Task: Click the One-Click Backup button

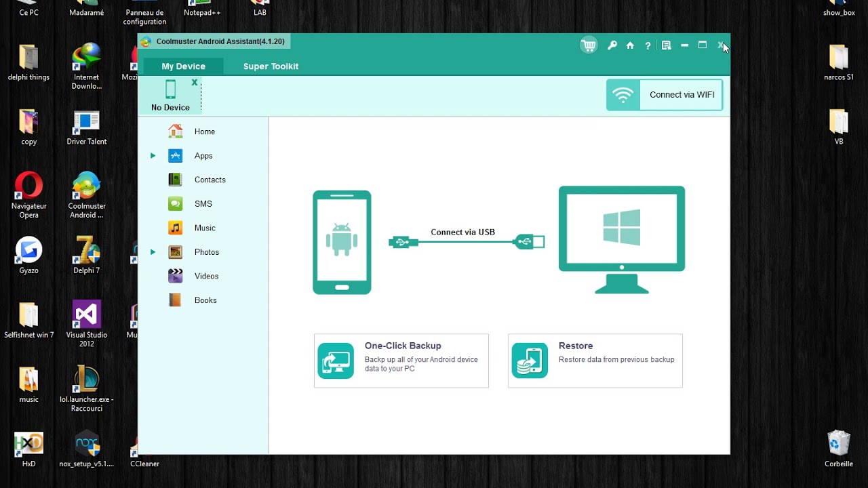Action: tap(401, 361)
